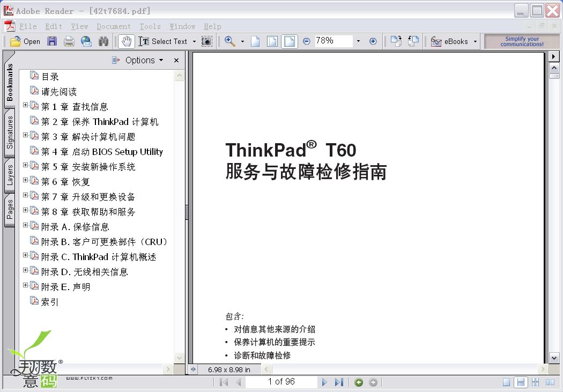563x392 pixels.
Task: Expand the 附录 D. 无线相关信息 bookmark
Action: (26, 270)
